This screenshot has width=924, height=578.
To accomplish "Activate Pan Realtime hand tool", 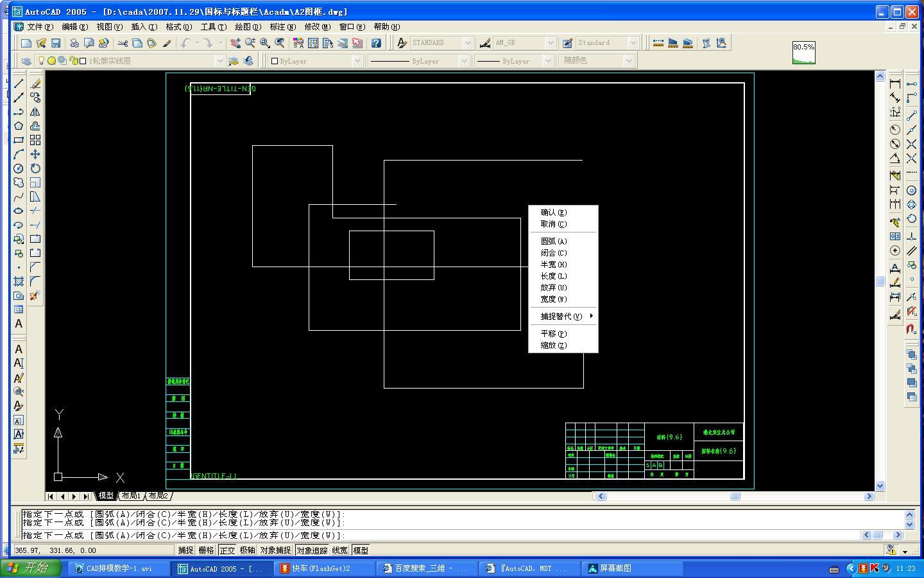I will (235, 43).
